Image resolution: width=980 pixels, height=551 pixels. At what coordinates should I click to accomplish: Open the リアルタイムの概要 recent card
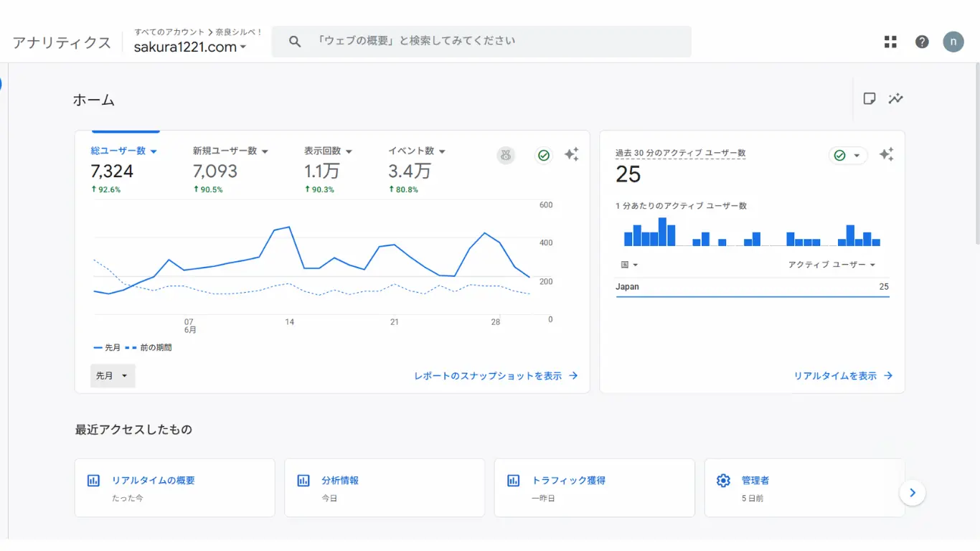175,488
